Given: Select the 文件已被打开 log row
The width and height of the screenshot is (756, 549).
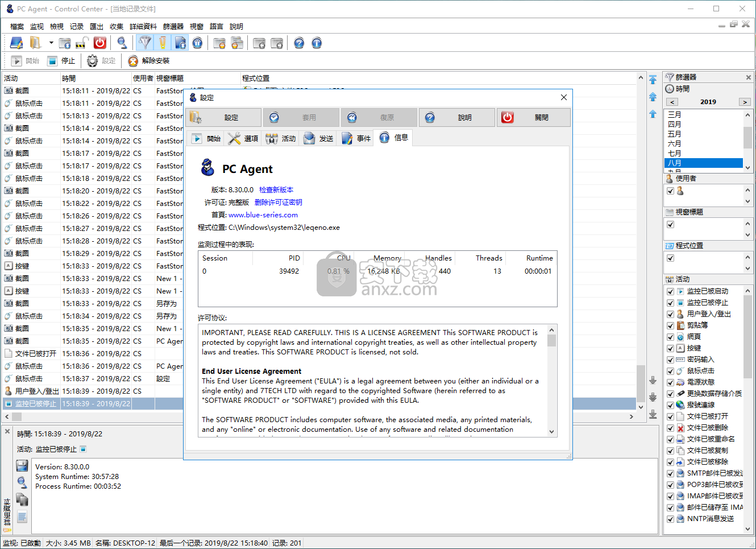Looking at the screenshot, I should point(319,354).
